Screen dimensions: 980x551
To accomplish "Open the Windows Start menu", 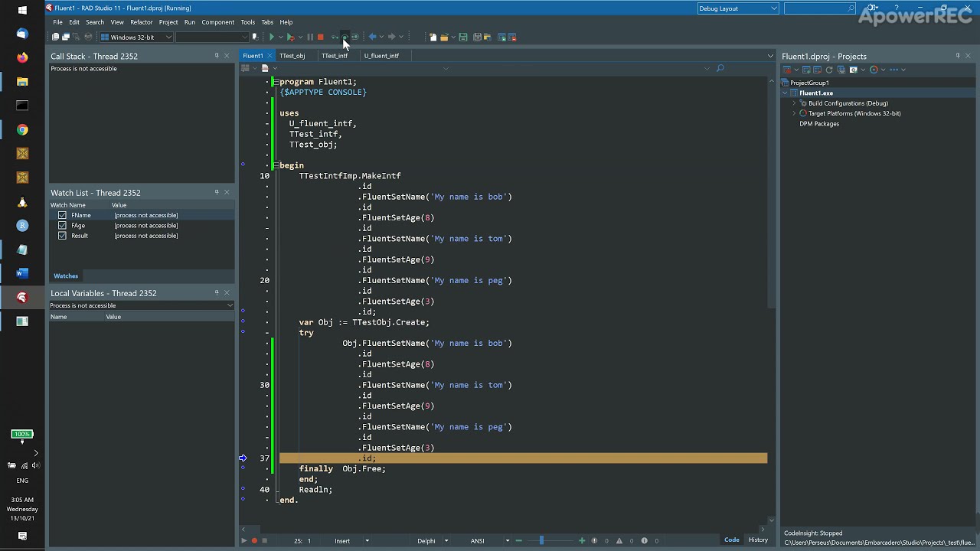I will 22,10.
